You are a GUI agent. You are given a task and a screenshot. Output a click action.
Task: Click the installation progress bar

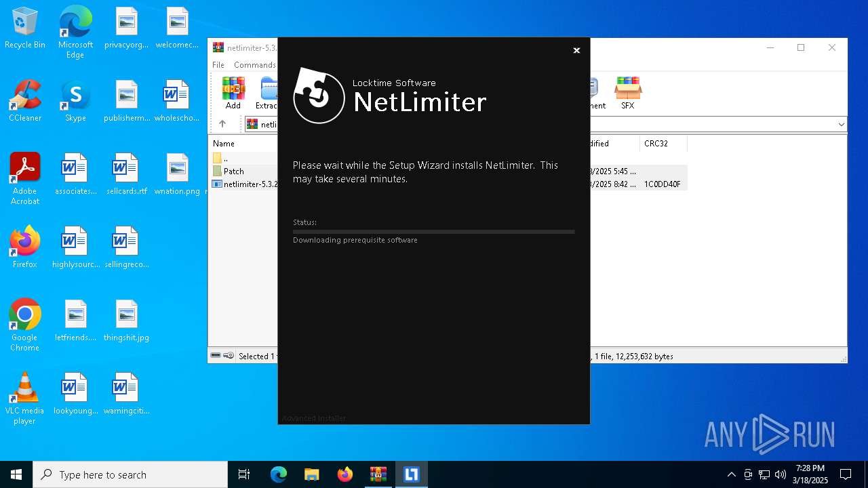tap(434, 232)
